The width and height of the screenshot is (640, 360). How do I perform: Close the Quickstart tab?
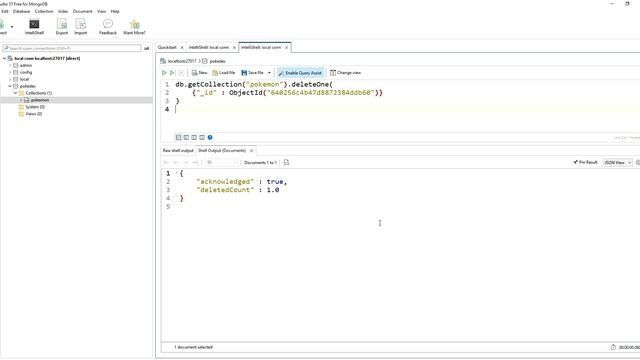coord(182,48)
